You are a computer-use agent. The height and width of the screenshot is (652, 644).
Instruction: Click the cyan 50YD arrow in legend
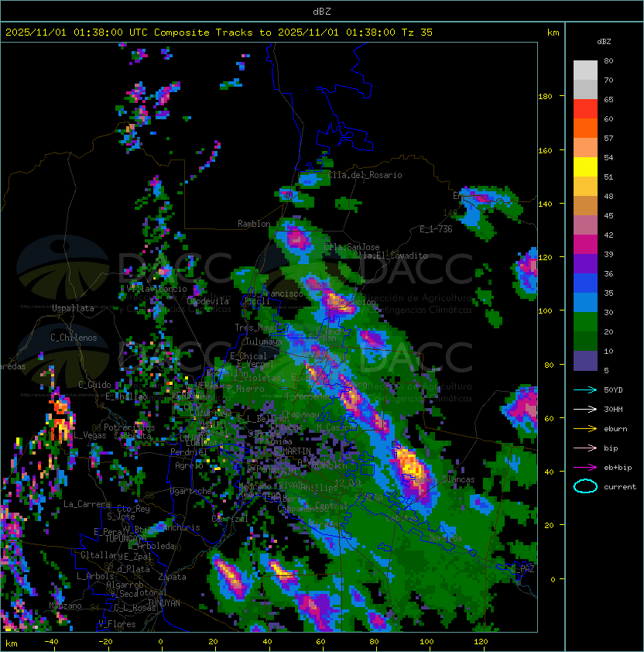click(x=585, y=390)
